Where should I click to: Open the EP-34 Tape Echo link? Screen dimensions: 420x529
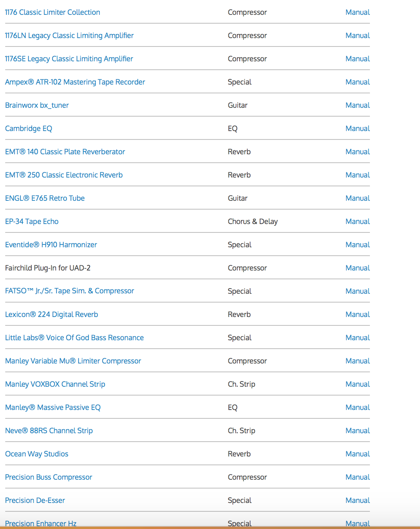(x=32, y=222)
